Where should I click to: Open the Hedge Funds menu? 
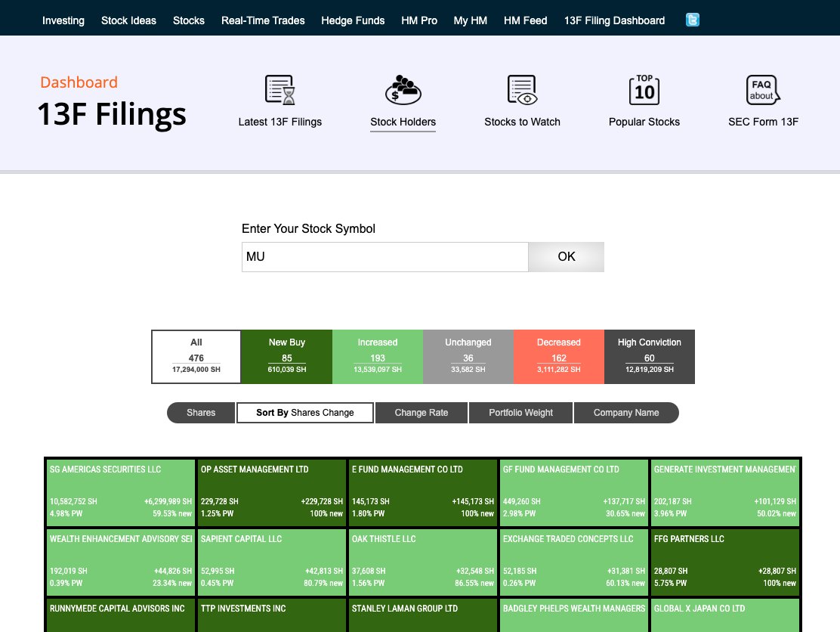click(x=353, y=20)
